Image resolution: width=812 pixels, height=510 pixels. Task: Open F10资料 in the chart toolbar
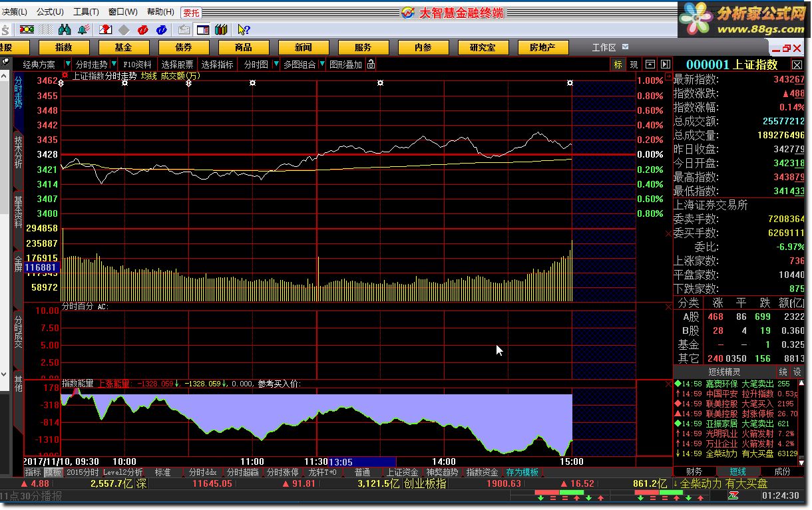click(x=137, y=64)
